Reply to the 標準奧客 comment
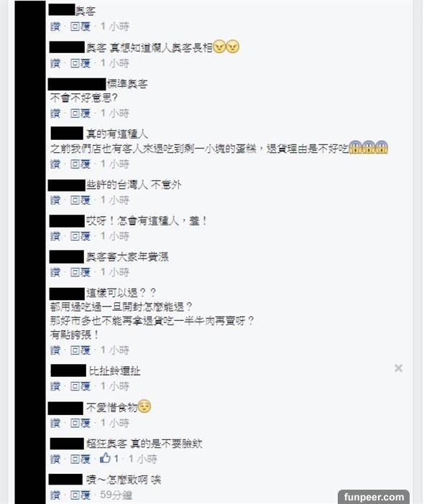This screenshot has width=424, height=504. (x=80, y=113)
